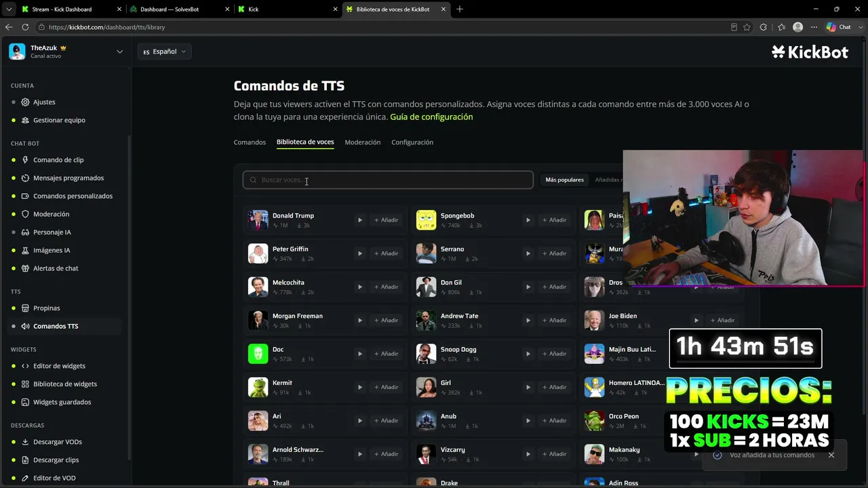Play the Snoop Dogg voice sample
The image size is (868, 488).
528,354
